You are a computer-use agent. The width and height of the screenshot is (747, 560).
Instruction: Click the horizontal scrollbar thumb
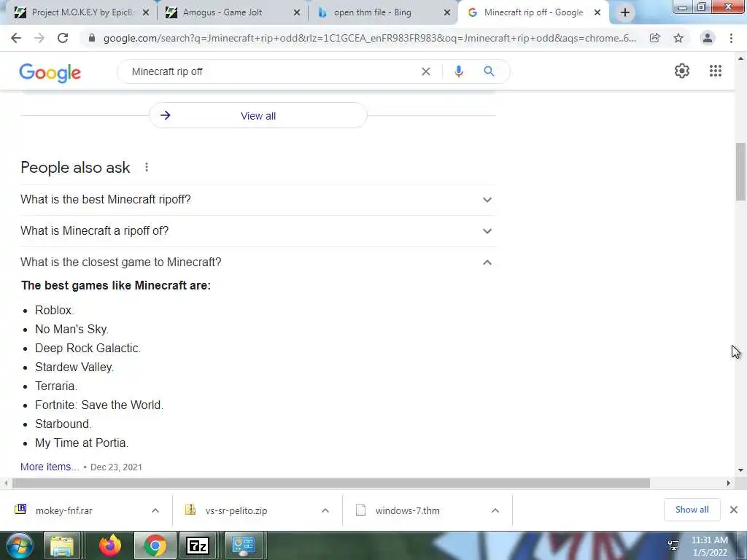pos(330,483)
